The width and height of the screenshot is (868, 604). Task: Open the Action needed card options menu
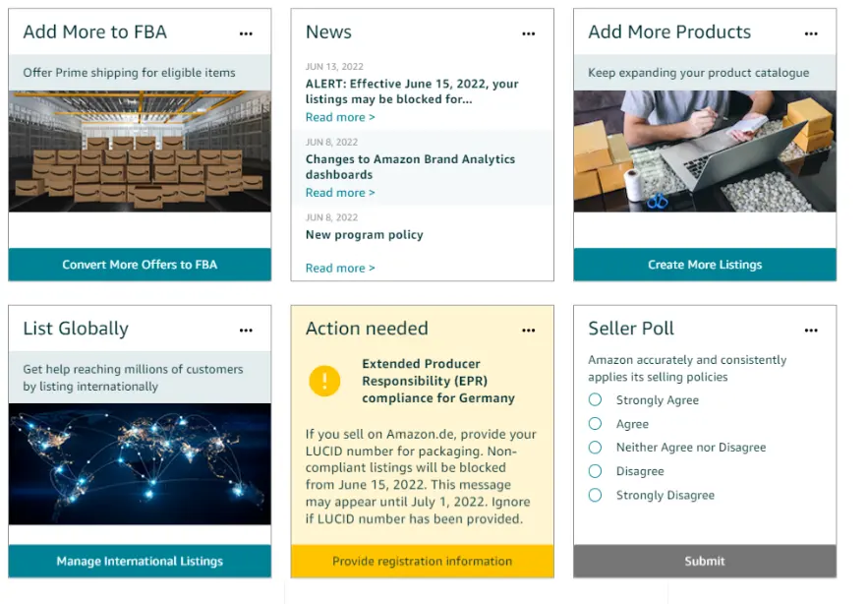point(529,331)
